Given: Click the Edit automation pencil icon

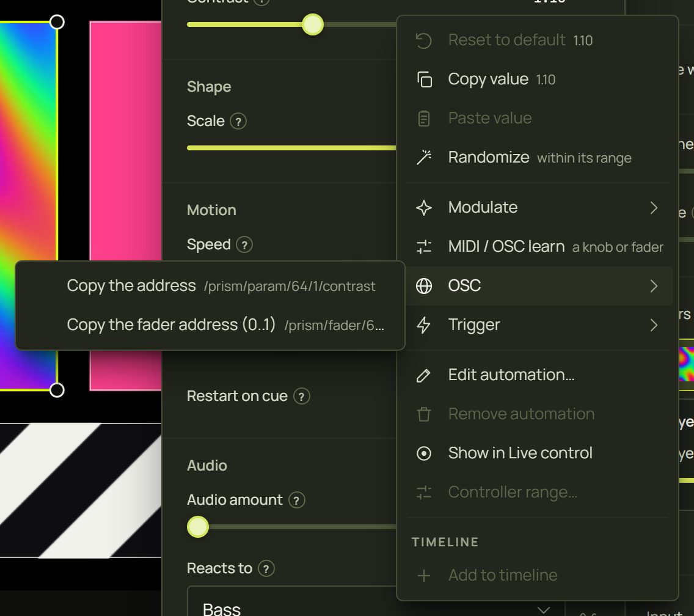Looking at the screenshot, I should coord(423,376).
